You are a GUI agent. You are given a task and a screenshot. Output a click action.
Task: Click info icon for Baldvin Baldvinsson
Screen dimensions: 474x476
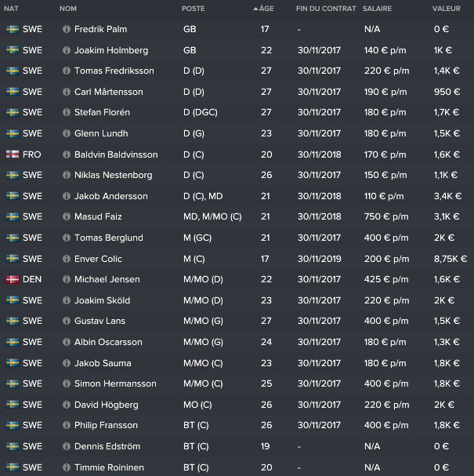pos(66,154)
